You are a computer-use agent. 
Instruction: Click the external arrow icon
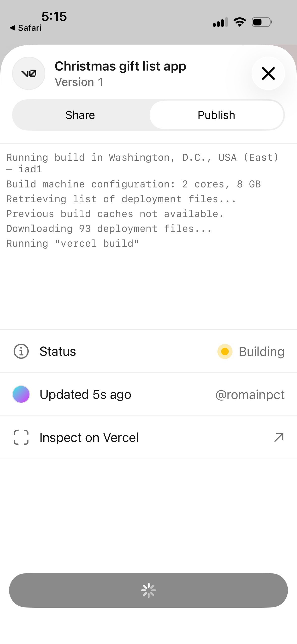tap(279, 437)
